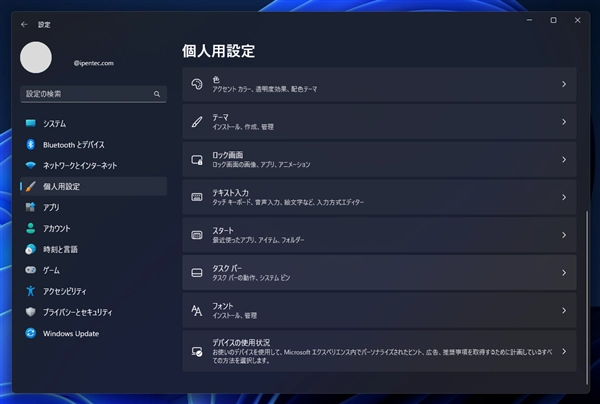Click the アクセシビリティ figure icon
The height and width of the screenshot is (404, 600).
pyautogui.click(x=31, y=291)
